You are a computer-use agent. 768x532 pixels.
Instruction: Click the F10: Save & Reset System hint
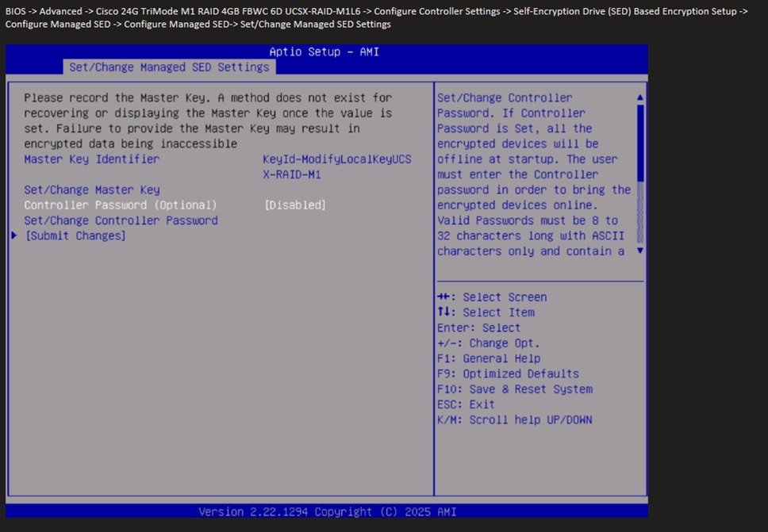point(515,389)
